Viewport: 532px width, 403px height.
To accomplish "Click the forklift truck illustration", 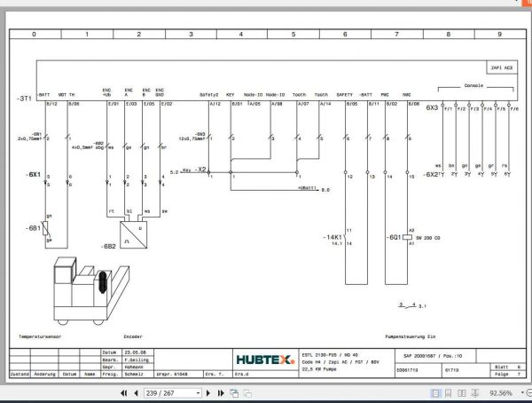I will pyautogui.click(x=91, y=290).
